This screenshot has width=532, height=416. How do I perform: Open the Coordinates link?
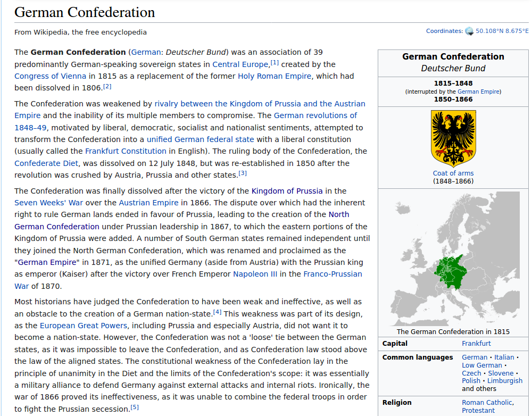pos(444,31)
